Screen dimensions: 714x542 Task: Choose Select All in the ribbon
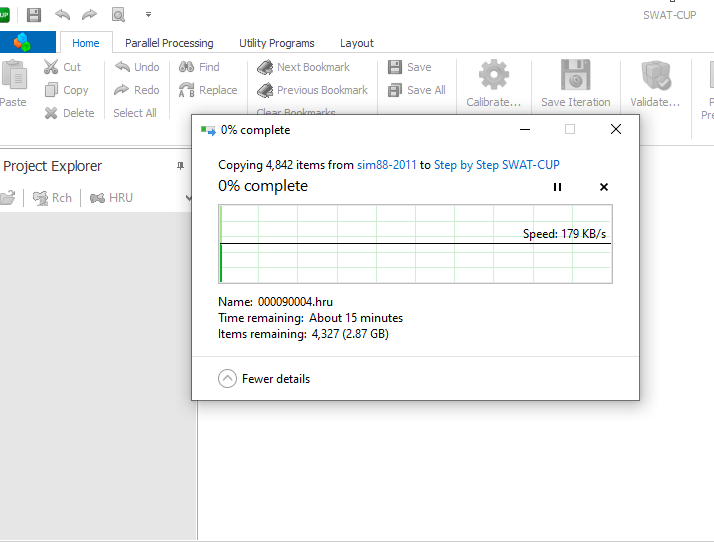click(135, 112)
